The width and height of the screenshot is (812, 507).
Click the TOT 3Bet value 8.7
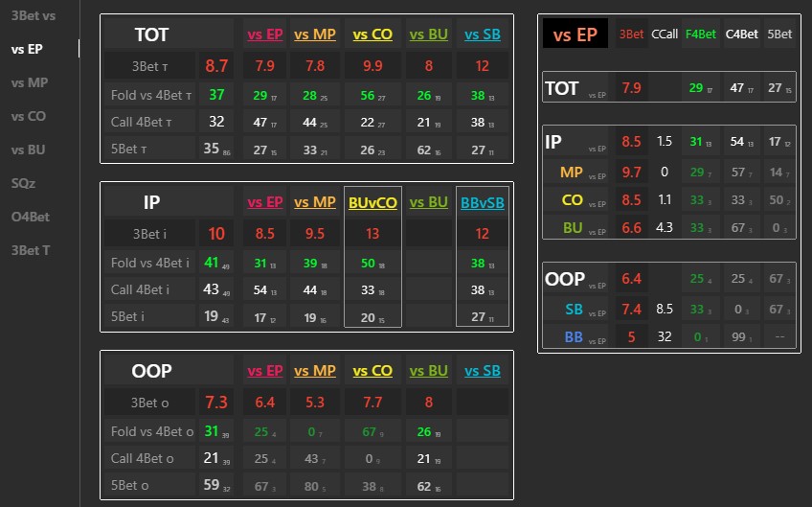pos(216,67)
